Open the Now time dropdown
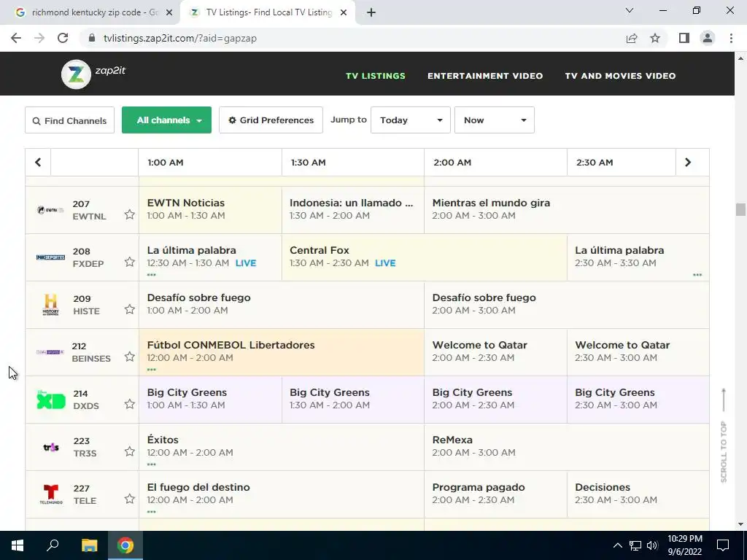 [495, 120]
